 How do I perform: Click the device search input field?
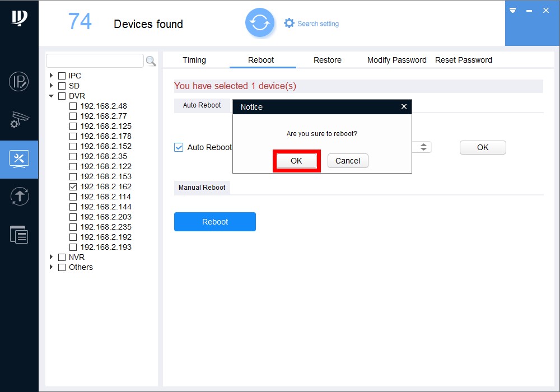[95, 60]
